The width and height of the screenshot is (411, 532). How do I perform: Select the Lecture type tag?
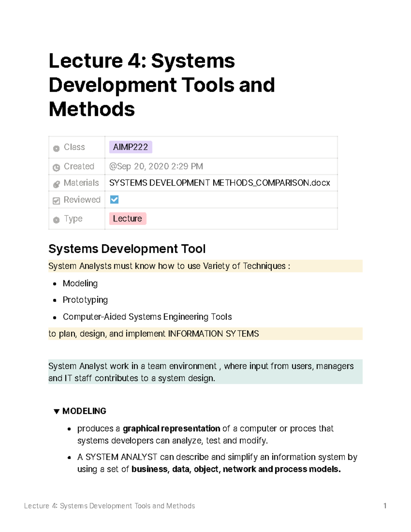(127, 219)
